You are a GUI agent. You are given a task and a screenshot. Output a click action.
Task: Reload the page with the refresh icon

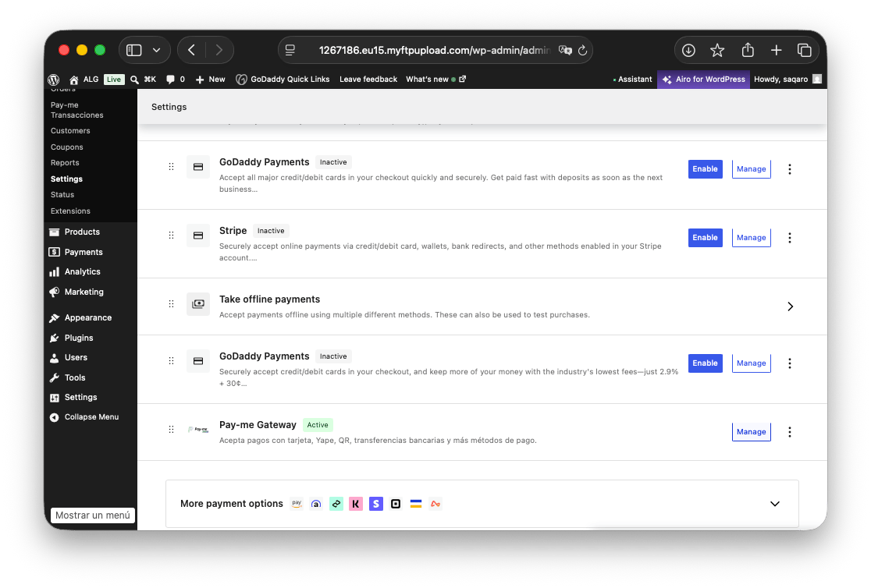(x=582, y=51)
